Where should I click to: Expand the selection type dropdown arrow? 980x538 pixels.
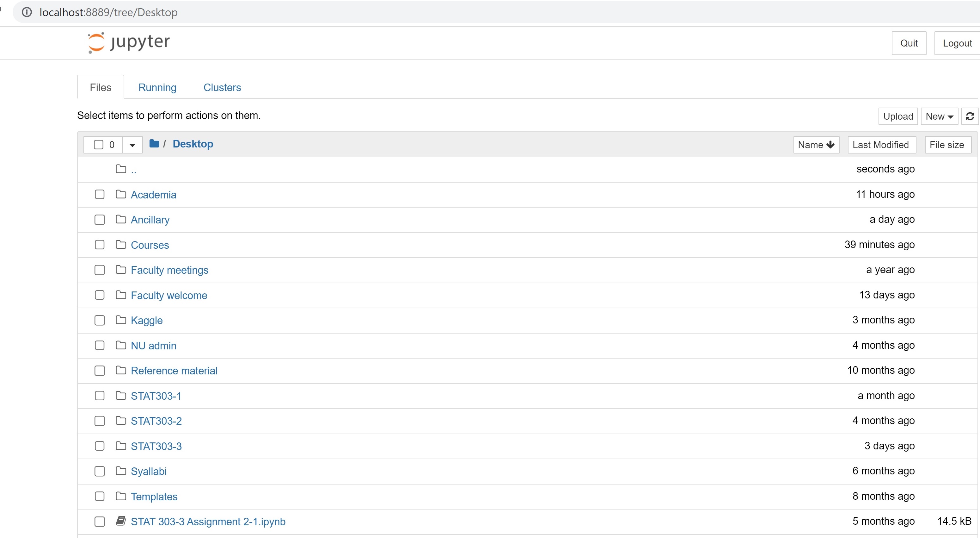click(132, 145)
